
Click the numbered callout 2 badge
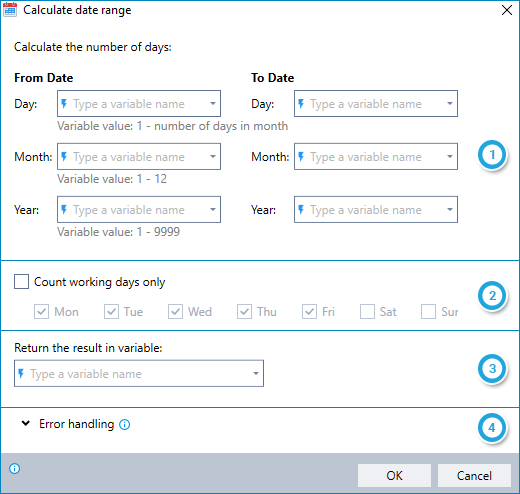tap(492, 296)
